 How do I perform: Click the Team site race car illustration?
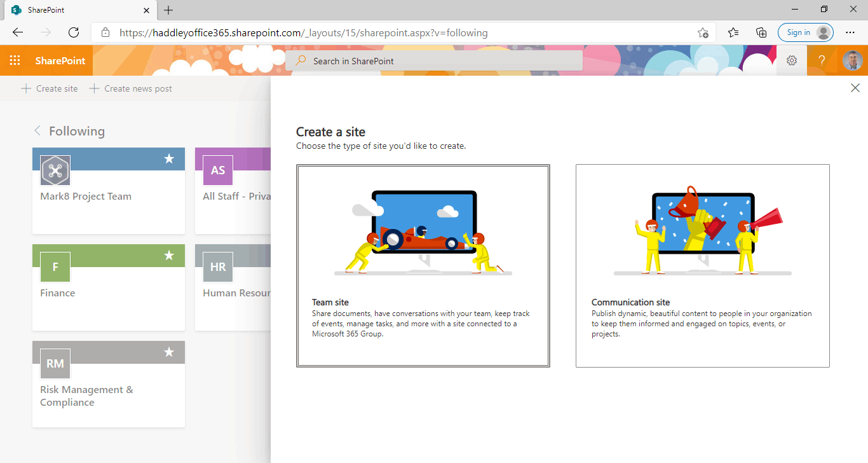423,233
